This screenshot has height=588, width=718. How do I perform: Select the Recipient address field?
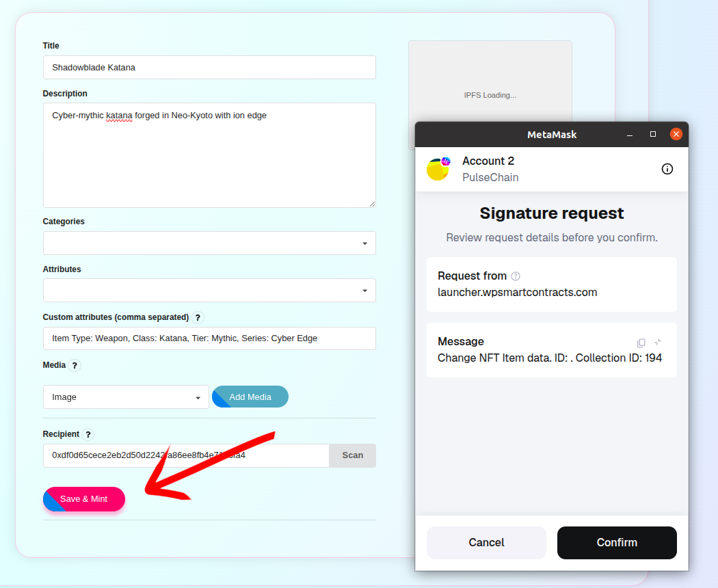185,455
